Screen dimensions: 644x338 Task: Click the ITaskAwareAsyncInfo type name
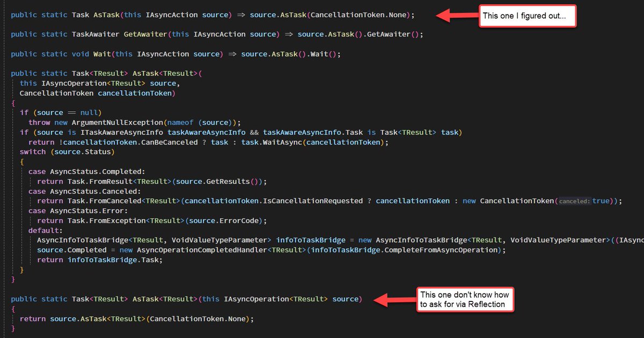(x=123, y=132)
